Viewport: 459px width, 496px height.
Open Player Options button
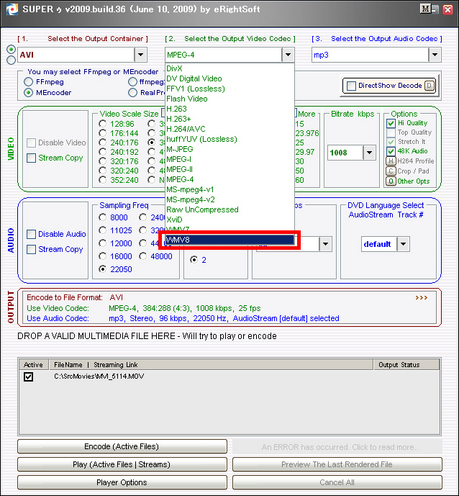(122, 482)
